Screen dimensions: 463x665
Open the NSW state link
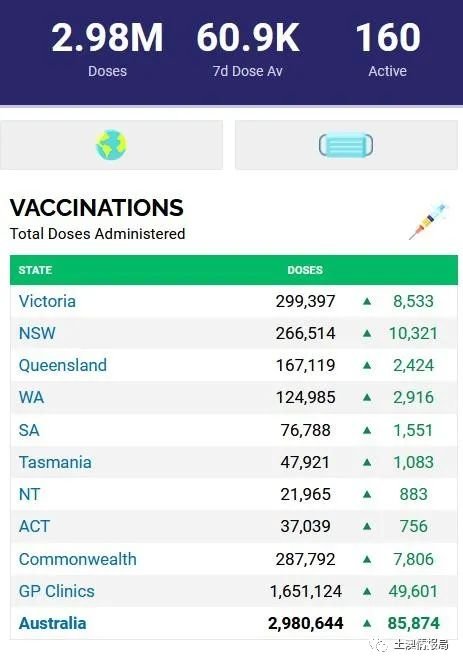click(37, 333)
